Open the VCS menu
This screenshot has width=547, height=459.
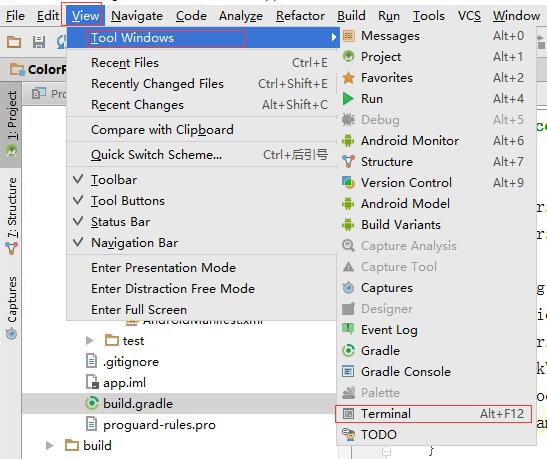coord(469,16)
